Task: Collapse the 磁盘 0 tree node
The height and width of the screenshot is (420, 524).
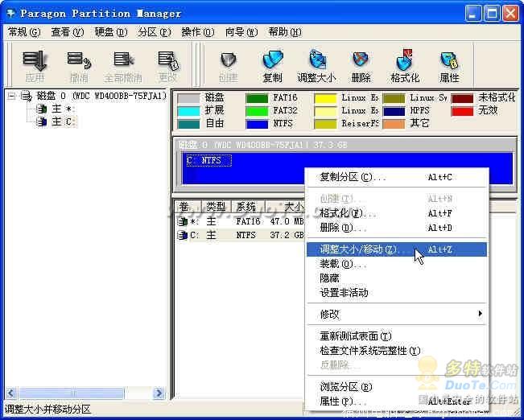Action: click(x=11, y=97)
